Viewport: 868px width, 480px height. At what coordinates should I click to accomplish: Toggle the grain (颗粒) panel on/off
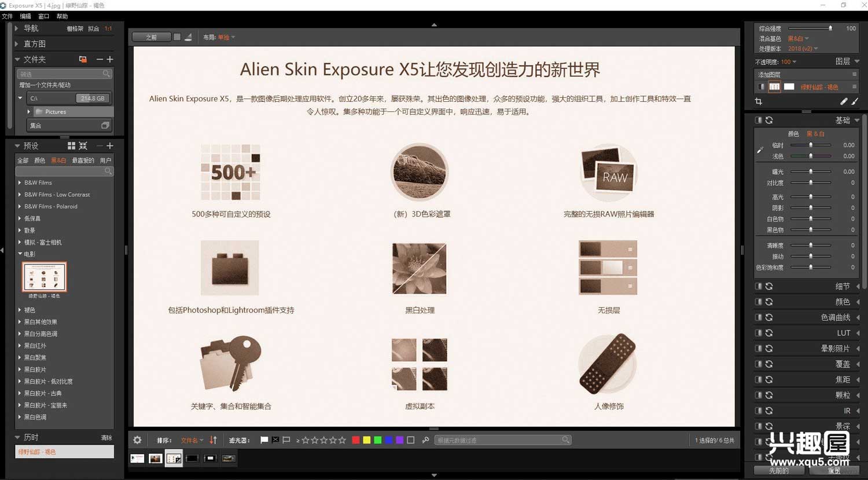coord(758,395)
